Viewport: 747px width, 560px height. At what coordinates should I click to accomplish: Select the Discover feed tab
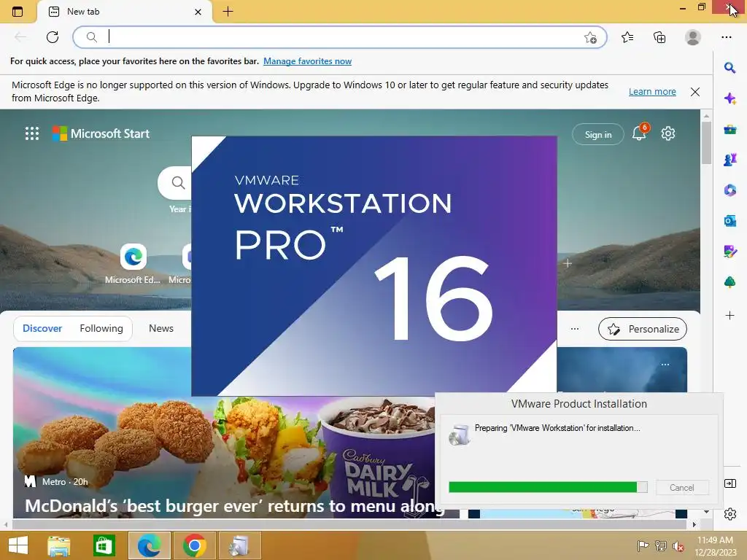42,329
